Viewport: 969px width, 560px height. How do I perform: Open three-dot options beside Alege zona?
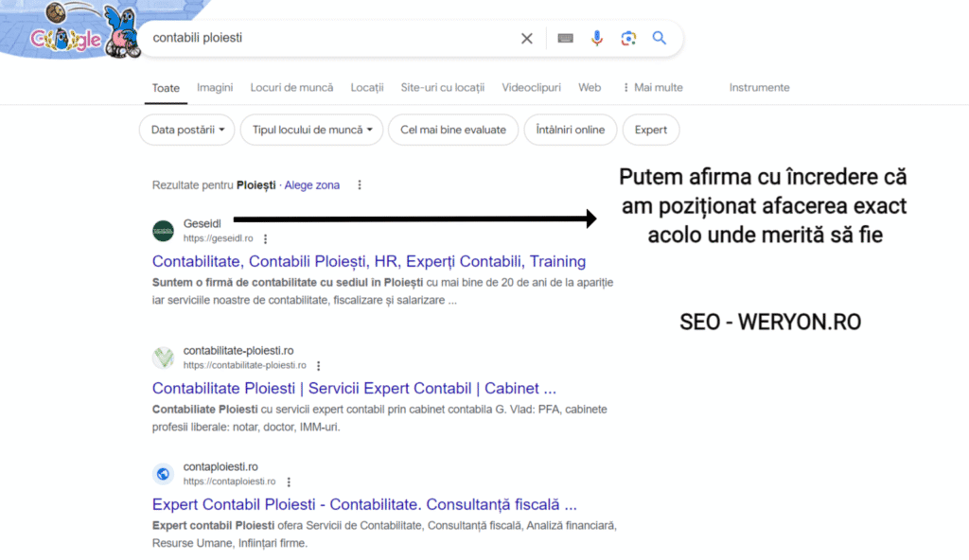[x=359, y=184]
